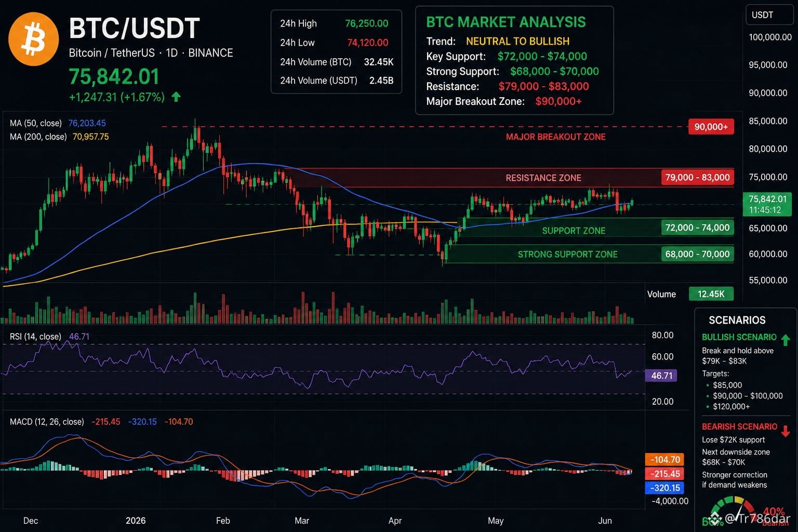Image resolution: width=798 pixels, height=532 pixels.
Task: Click the 'Next downside zone $68K - $70K' text
Action: (736, 457)
